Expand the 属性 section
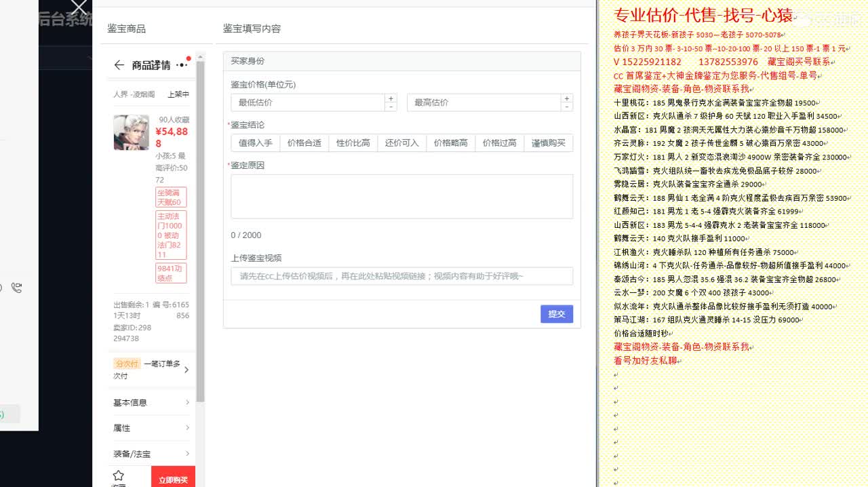Screen dimensions: 868x487 [x=152, y=428]
